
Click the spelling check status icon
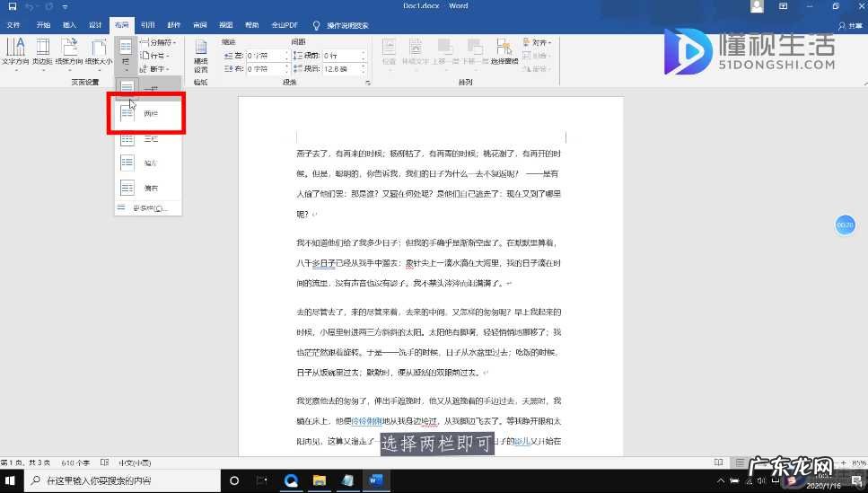(x=105, y=462)
